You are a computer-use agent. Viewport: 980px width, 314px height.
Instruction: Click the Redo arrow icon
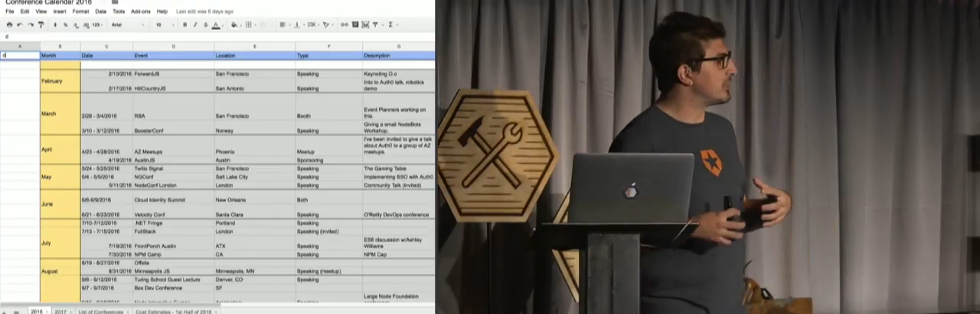(31, 25)
